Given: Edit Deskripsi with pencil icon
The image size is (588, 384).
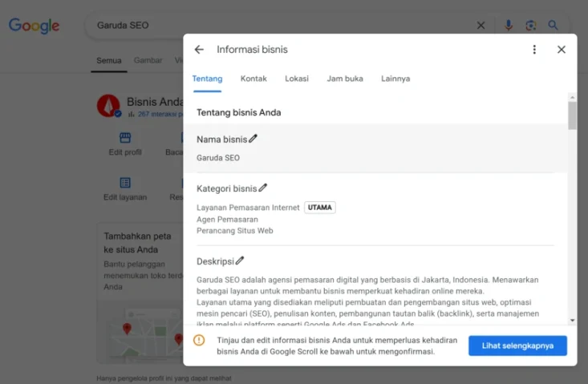Looking at the screenshot, I should 240,261.
